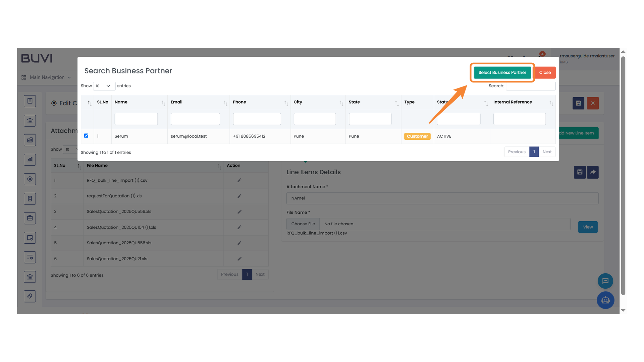
Task: Uncheck the Serum business partner row checkbox
Action: [x=86, y=135]
